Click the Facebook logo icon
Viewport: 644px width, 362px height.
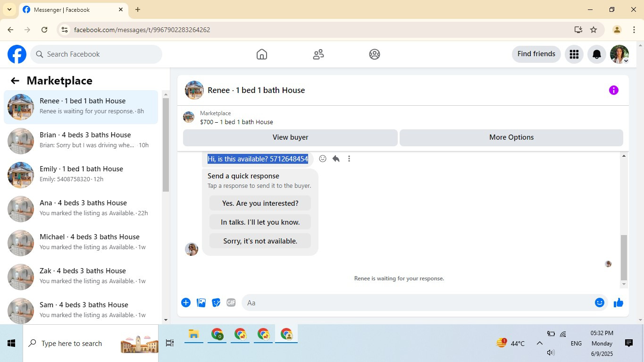pos(17,54)
